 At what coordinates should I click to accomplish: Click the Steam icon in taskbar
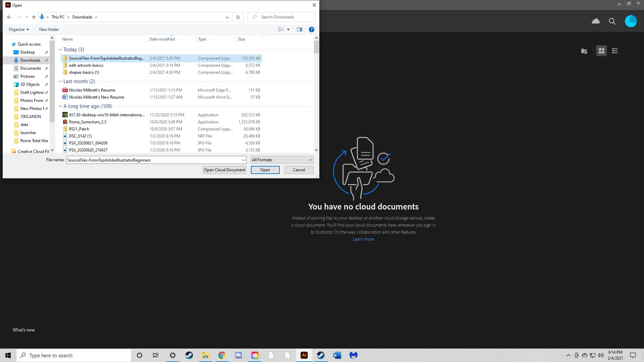coord(189,355)
